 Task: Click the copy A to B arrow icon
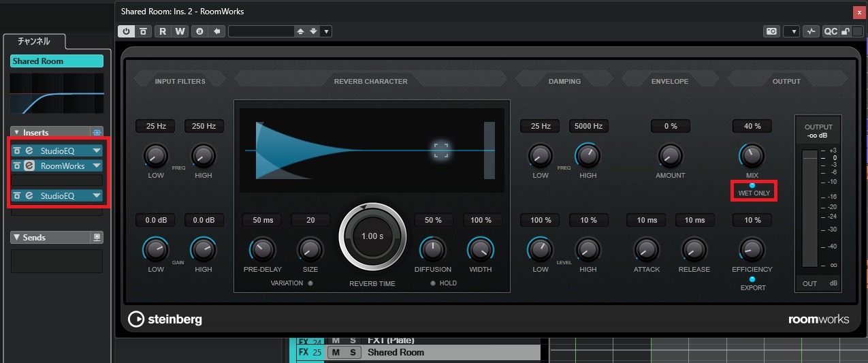(x=217, y=31)
